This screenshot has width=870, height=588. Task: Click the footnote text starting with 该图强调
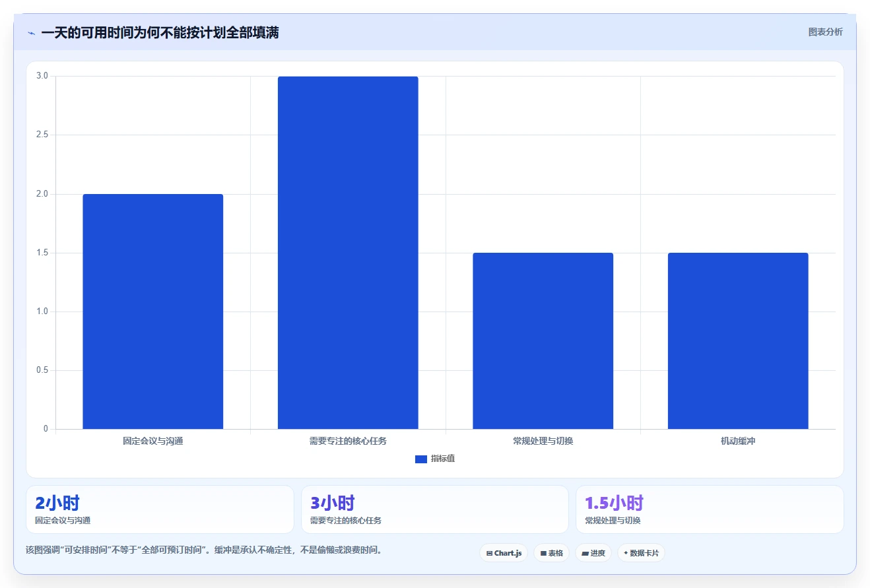[204, 550]
